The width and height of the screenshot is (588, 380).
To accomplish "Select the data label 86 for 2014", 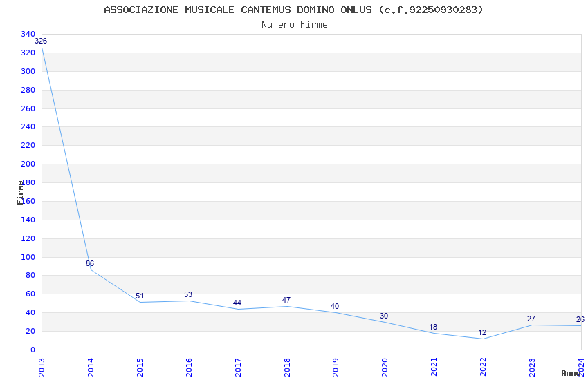I will pos(90,263).
